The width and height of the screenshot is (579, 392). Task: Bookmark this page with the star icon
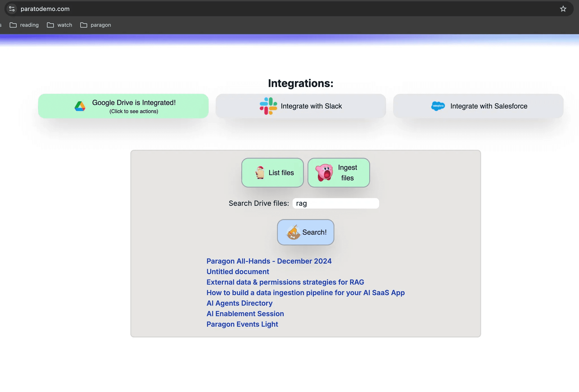563,9
